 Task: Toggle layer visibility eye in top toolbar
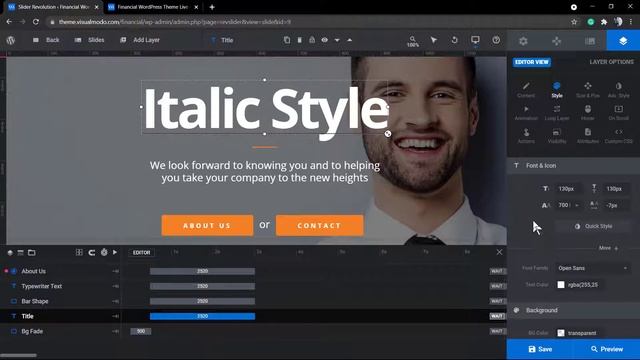click(324, 40)
